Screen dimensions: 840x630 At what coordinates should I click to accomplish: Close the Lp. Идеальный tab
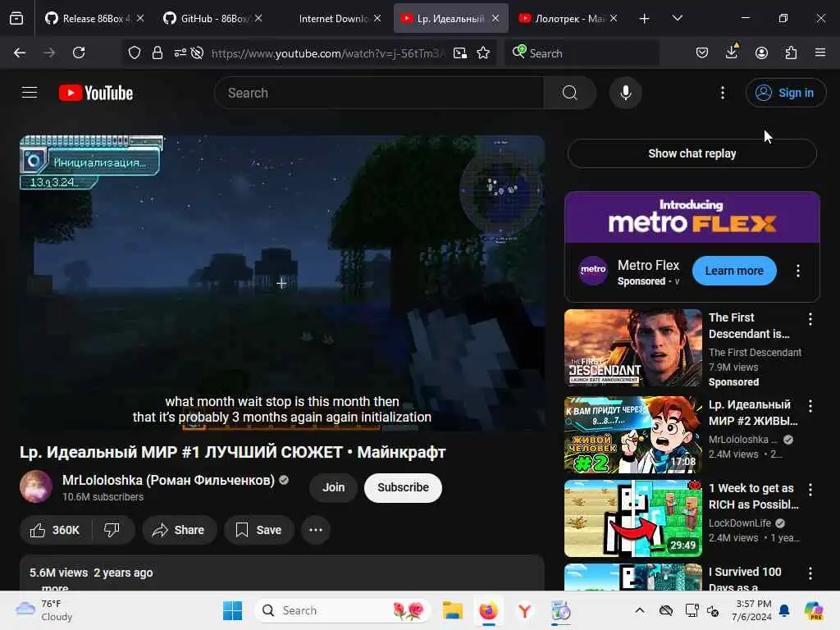(x=495, y=18)
